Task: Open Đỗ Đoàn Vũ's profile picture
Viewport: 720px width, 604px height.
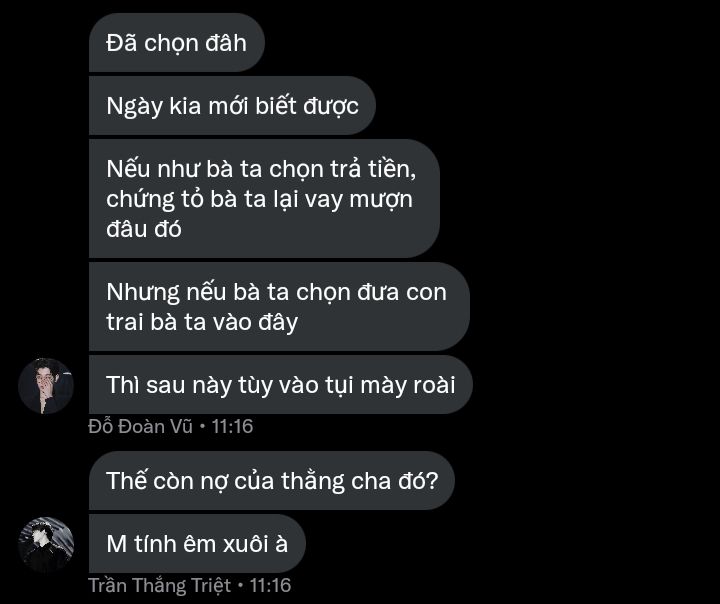Action: point(46,386)
